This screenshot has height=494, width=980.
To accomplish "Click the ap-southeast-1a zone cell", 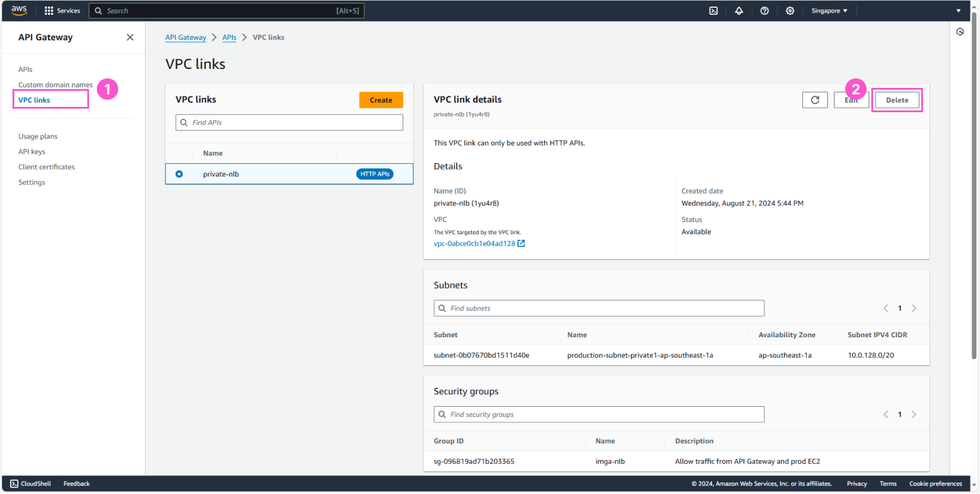I will click(785, 355).
